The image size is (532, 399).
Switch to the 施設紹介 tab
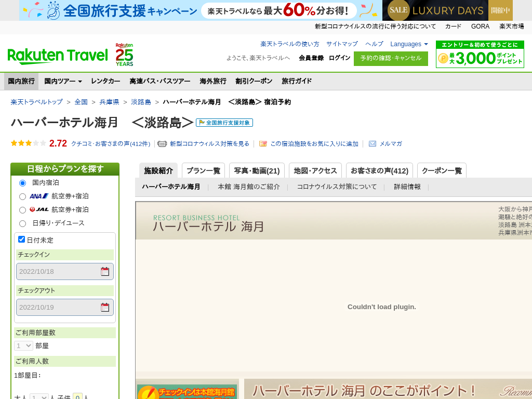point(158,170)
